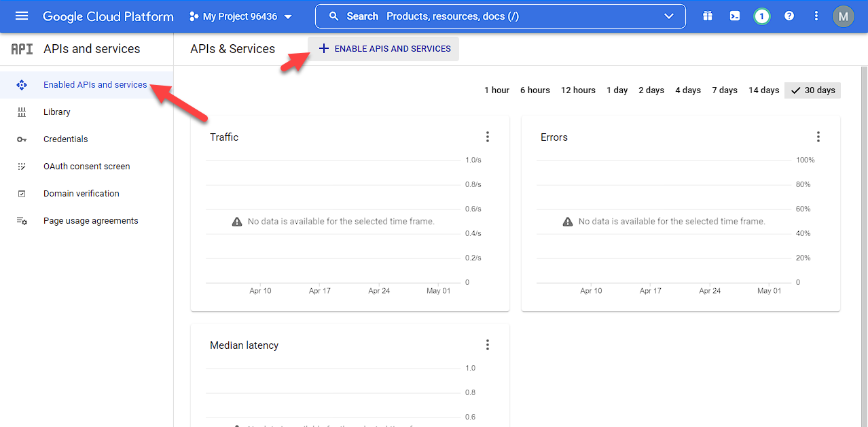Click the Library grid icon

tap(21, 112)
